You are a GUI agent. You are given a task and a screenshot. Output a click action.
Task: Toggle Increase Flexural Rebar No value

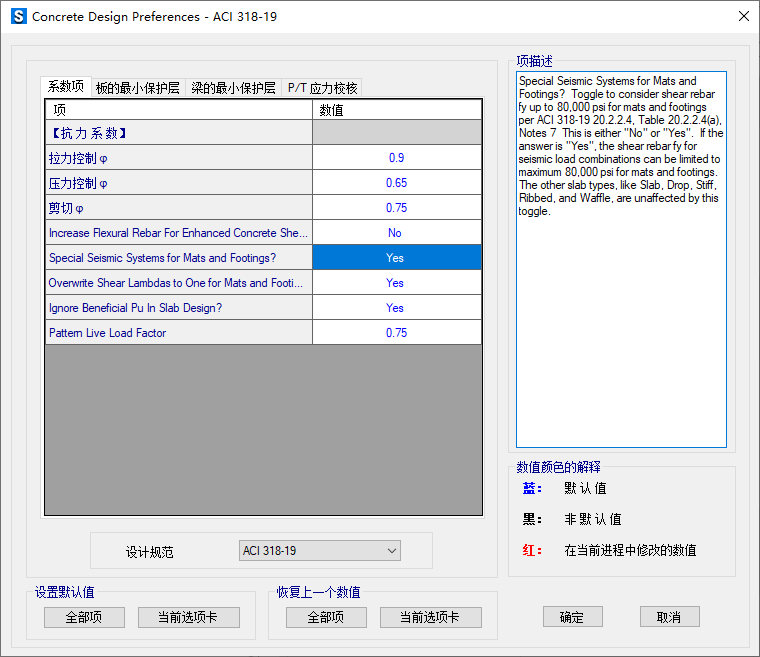pyautogui.click(x=396, y=233)
